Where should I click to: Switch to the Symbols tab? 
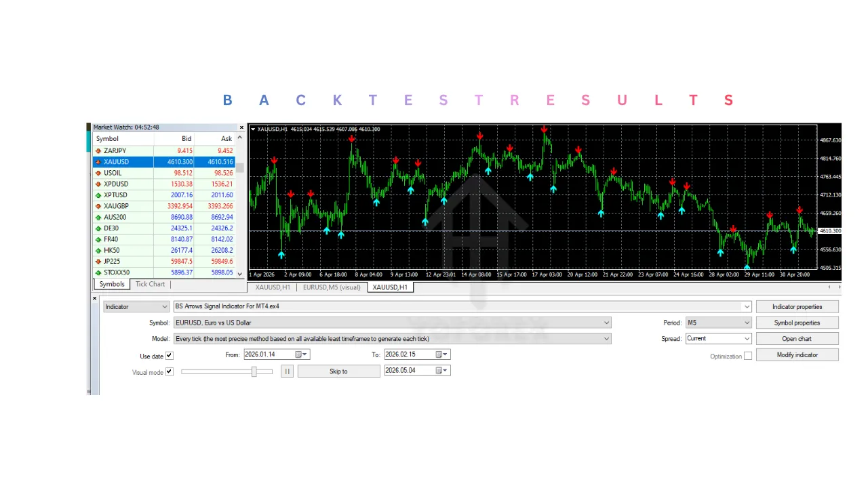tap(112, 284)
